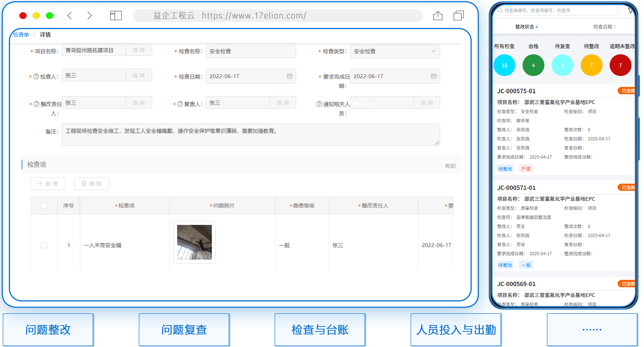The image size is (644, 347).
Task: Click help icon next to 整改责任人
Action: click(x=36, y=104)
